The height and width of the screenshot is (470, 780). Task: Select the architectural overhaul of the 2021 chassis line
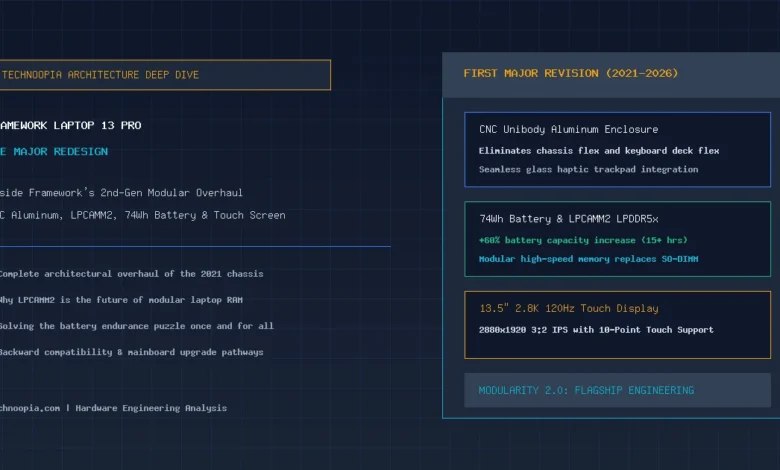[x=131, y=274]
